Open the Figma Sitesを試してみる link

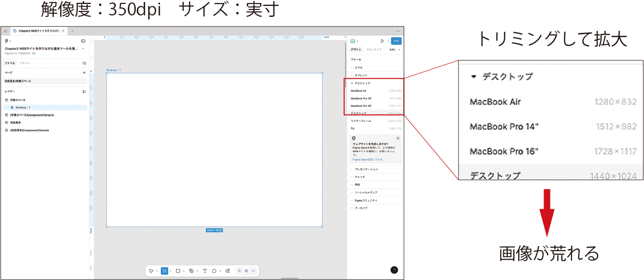click(368, 160)
